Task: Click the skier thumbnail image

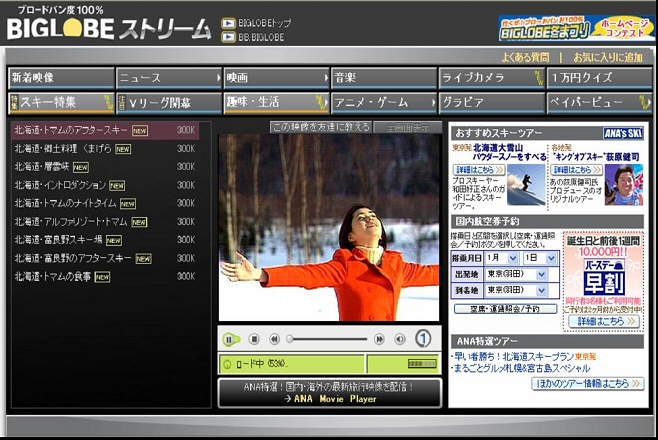Action: [x=526, y=185]
